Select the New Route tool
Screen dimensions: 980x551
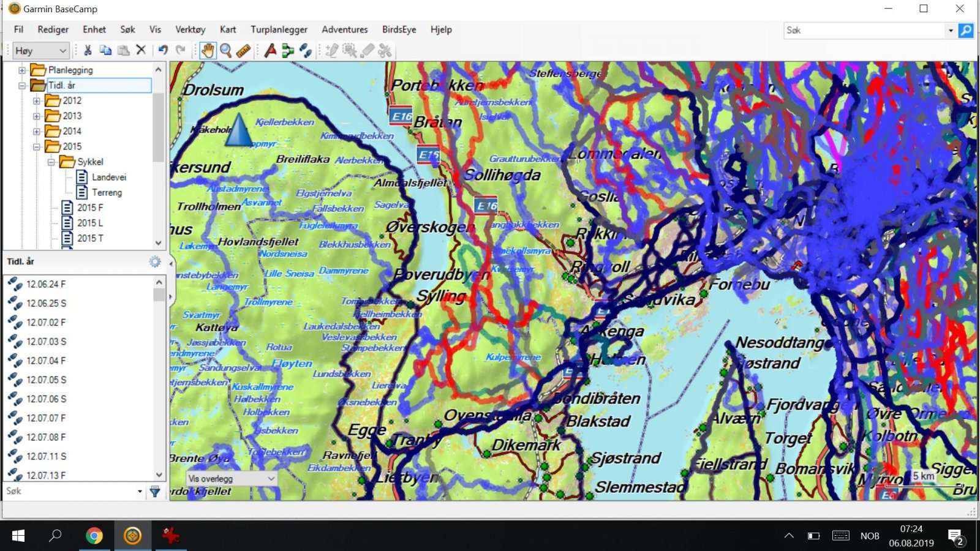(x=288, y=51)
